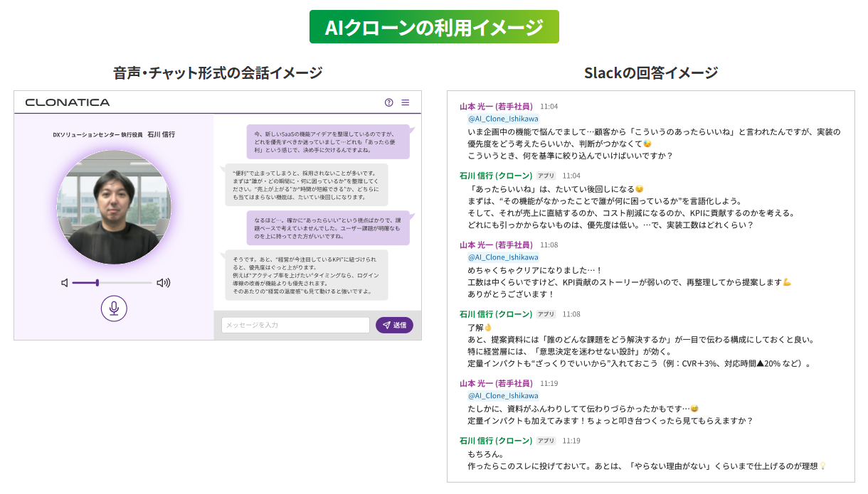
Task: Select the circular AI clone avatar video
Action: [114, 207]
